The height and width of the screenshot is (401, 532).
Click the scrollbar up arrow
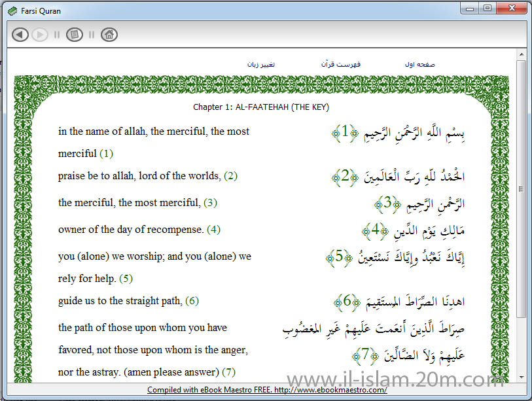[521, 54]
